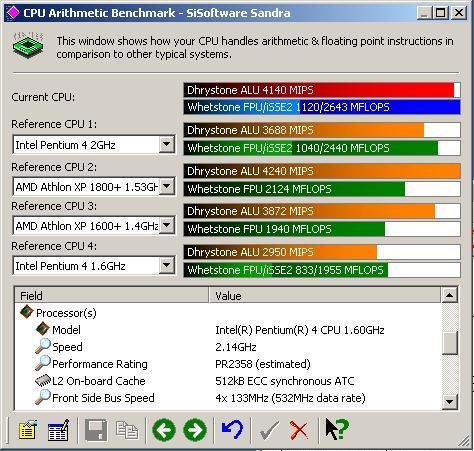Click the floppy disk save icon
The image size is (474, 451).
96,430
